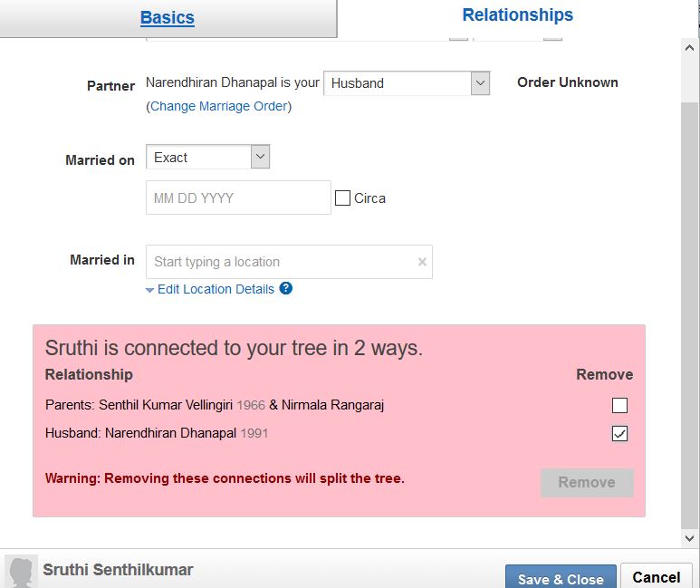The image size is (700, 588).
Task: Check Remove for the Parents relationship
Action: point(619,405)
